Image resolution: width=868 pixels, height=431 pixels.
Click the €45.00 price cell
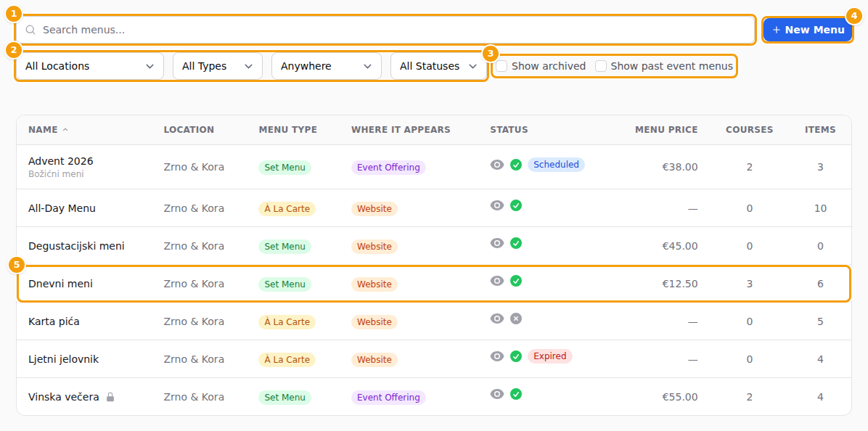680,246
